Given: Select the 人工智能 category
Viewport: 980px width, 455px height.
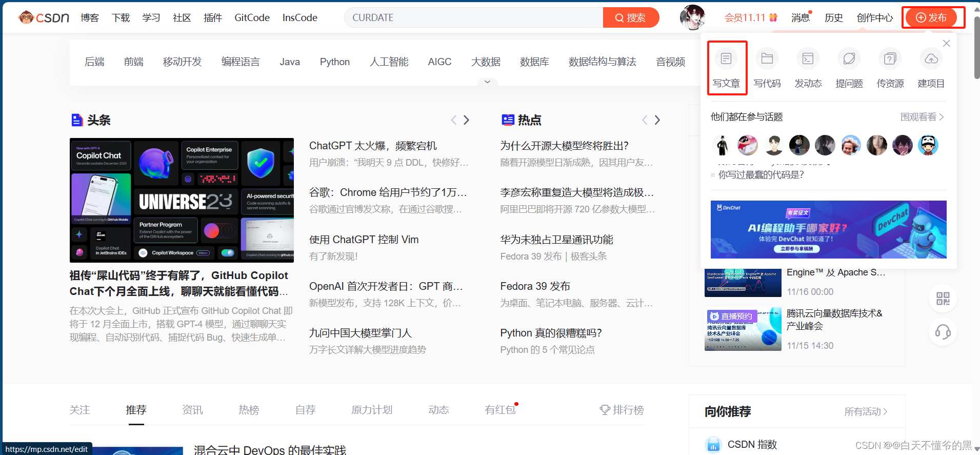Looking at the screenshot, I should click(389, 62).
